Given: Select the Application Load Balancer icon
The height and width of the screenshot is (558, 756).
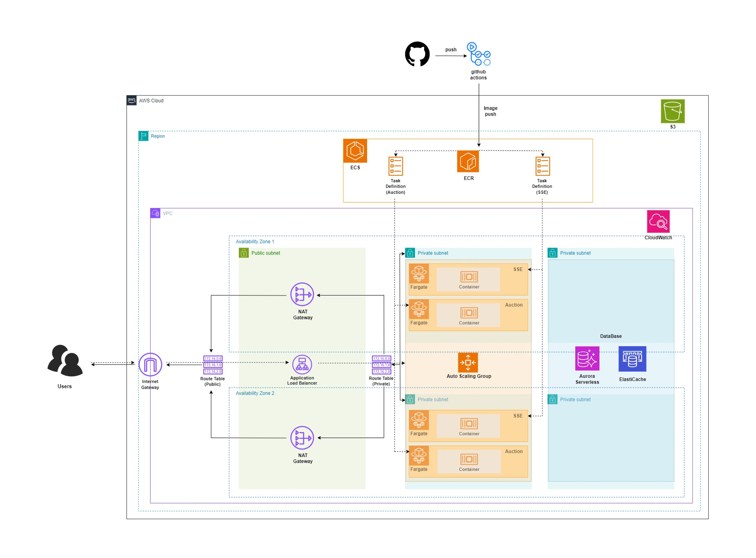Looking at the screenshot, I should [302, 364].
